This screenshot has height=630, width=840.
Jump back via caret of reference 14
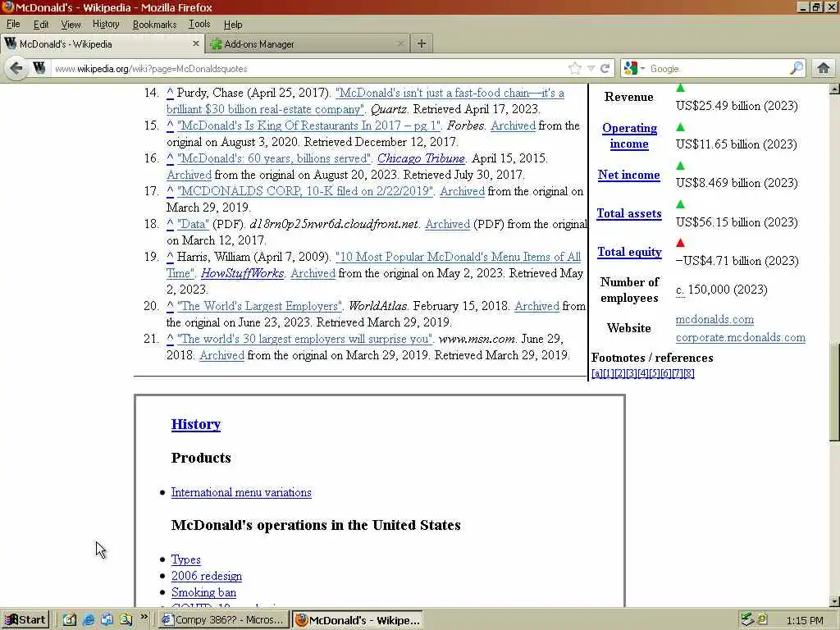170,93
